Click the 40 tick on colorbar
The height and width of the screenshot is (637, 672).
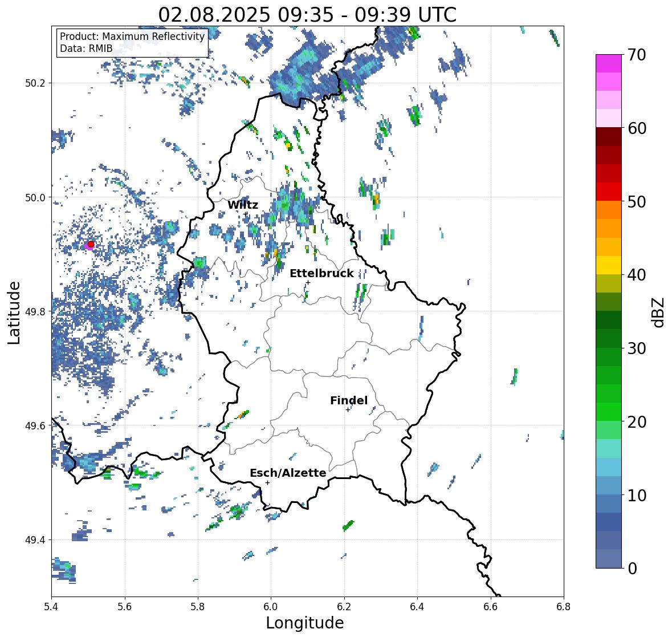tap(637, 275)
